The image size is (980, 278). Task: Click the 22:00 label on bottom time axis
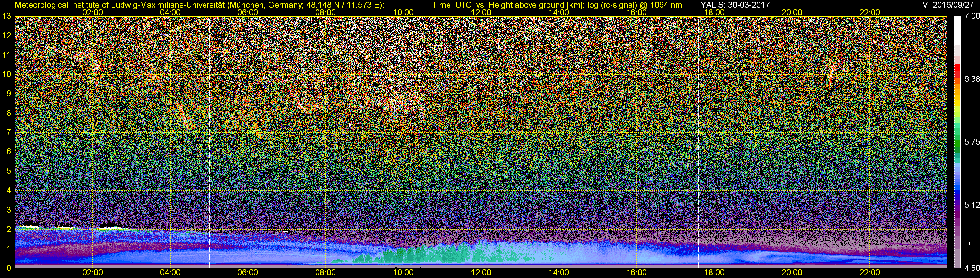[870, 273]
